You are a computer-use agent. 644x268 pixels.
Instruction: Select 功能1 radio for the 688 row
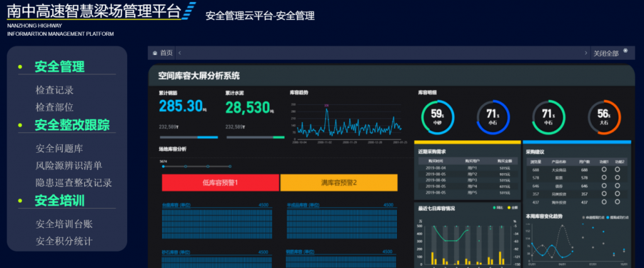point(603,170)
